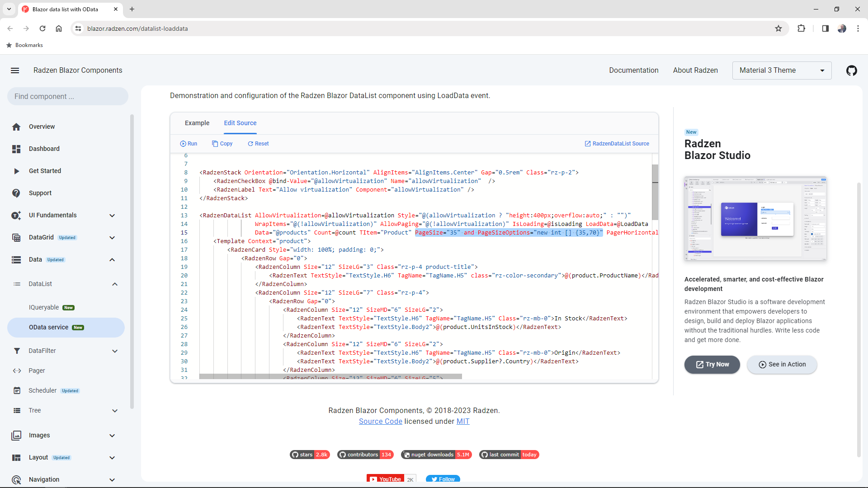Expand the Navigation section
This screenshot has width=868, height=488.
pos(112,480)
